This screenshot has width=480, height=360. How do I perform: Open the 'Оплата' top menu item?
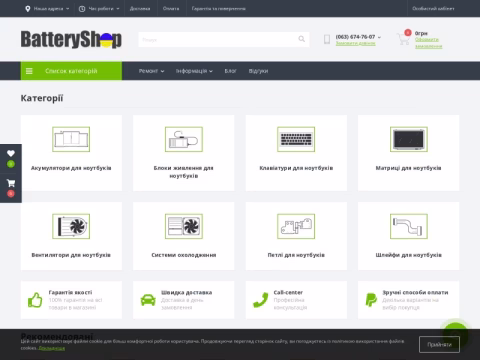[171, 9]
